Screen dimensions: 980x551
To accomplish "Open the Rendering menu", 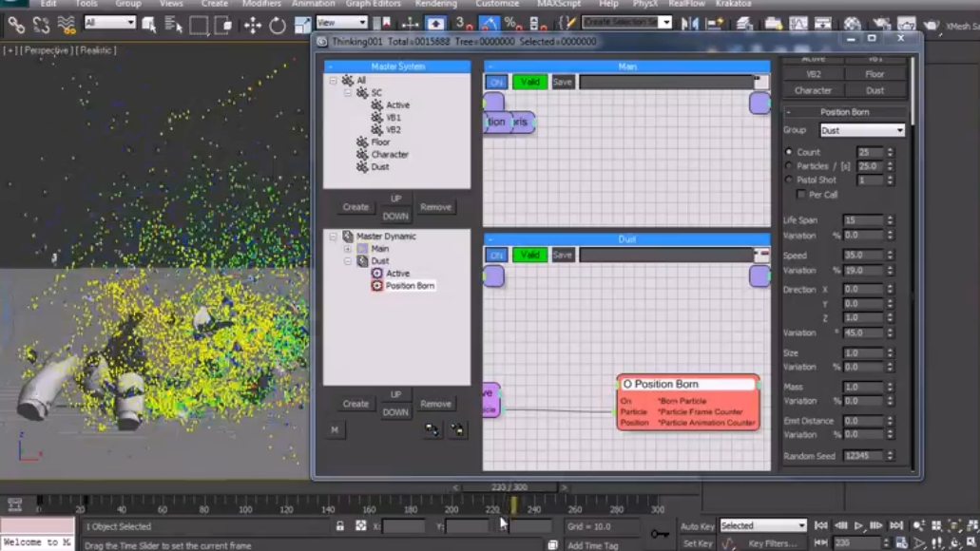I will coord(436,4).
